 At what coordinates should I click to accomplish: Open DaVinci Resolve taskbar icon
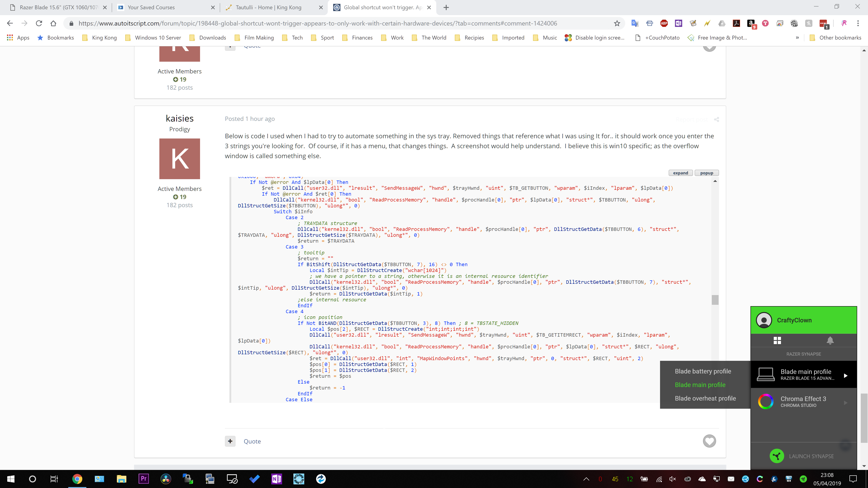click(x=165, y=479)
